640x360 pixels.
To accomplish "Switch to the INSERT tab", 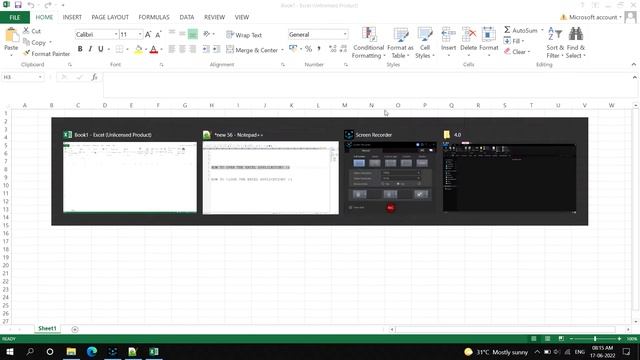I will pyautogui.click(x=72, y=17).
